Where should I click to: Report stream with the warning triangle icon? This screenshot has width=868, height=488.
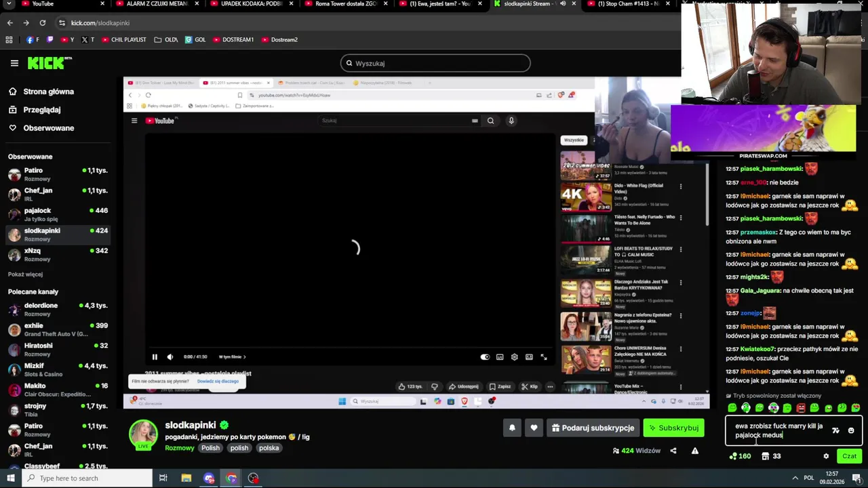click(694, 451)
